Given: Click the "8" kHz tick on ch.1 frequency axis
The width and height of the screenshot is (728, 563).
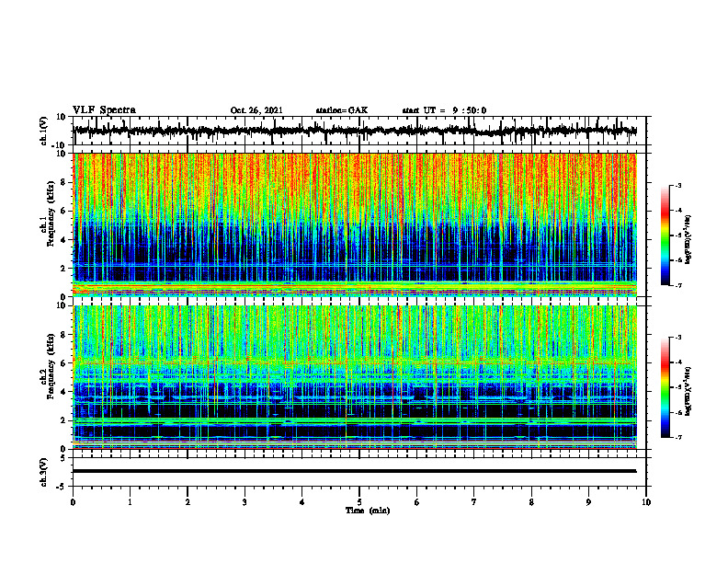Looking at the screenshot, I should pos(63,182).
